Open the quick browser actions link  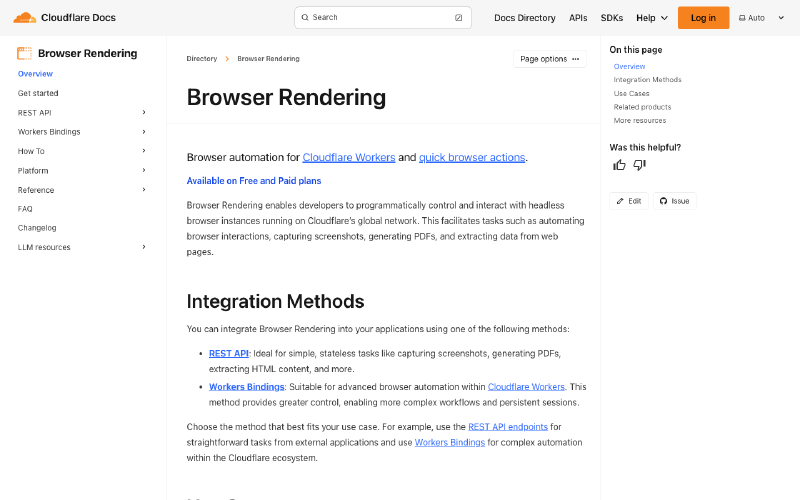472,157
